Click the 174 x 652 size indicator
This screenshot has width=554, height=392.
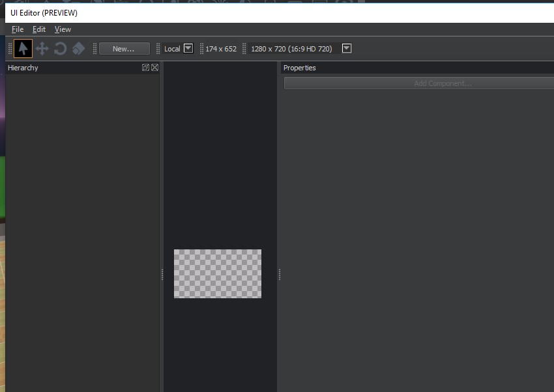pyautogui.click(x=221, y=48)
